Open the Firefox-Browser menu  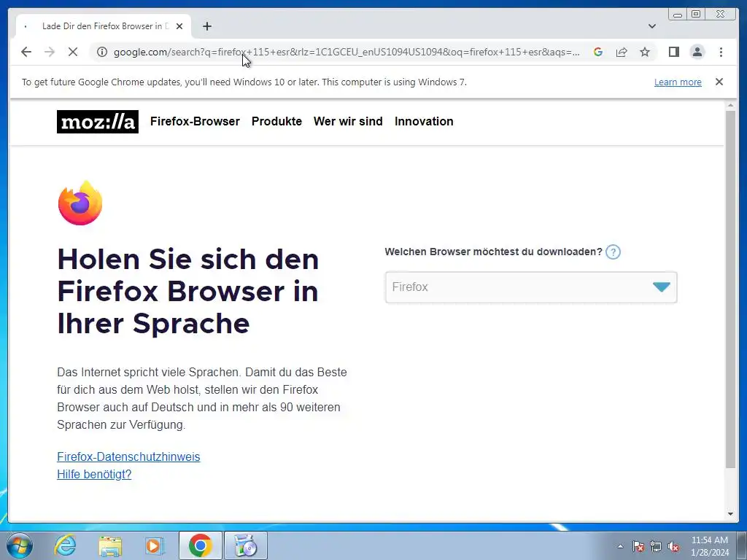[x=195, y=122]
